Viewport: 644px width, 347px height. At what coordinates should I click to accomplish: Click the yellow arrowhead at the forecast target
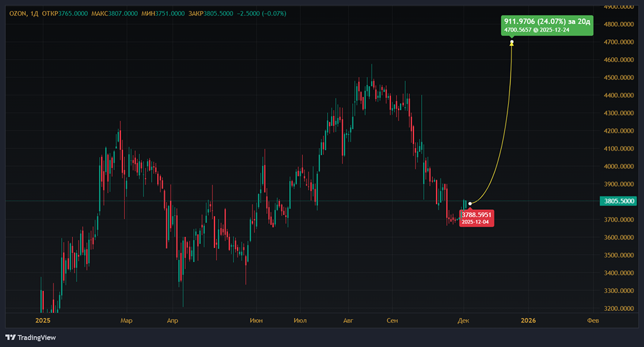(x=512, y=43)
